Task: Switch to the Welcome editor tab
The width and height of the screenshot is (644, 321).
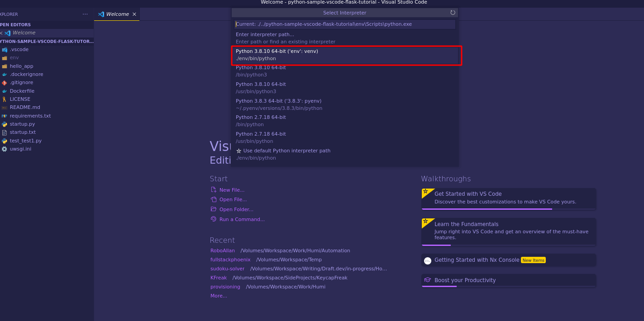Action: [117, 14]
